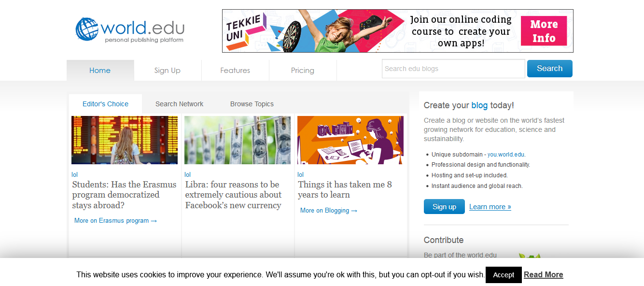Open the Libra Facebook currency article headline
Viewport: 644px width, 286px height.
[x=234, y=195]
